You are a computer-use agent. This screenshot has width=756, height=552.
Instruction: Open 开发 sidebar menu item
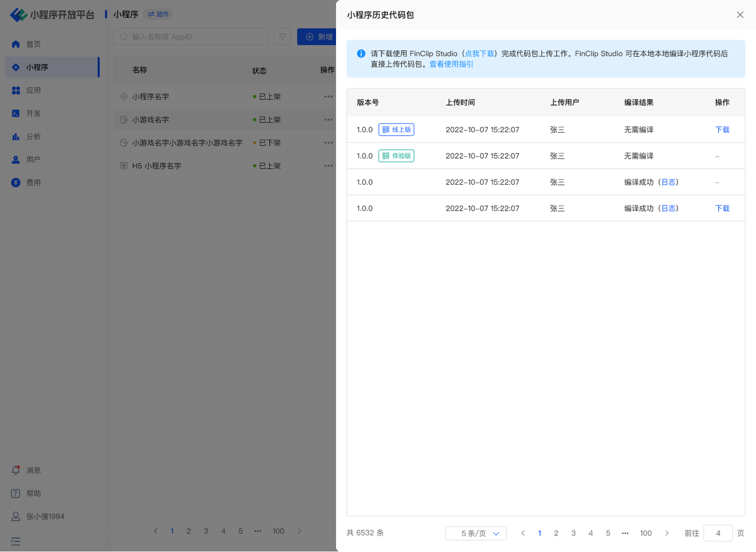(x=34, y=113)
